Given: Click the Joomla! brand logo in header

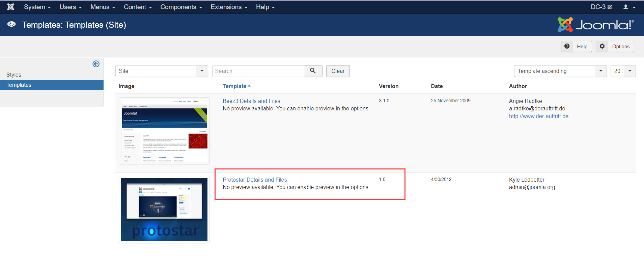Looking at the screenshot, I should click(x=596, y=25).
